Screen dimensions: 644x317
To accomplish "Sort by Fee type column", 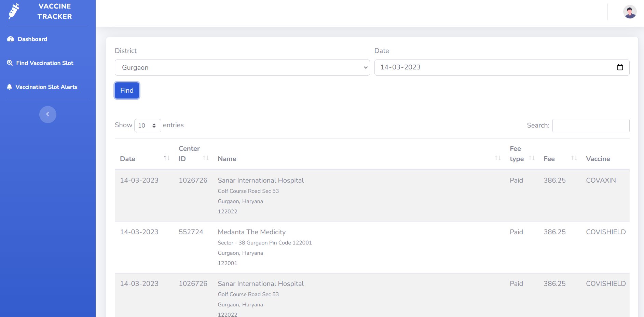I will click(x=532, y=158).
